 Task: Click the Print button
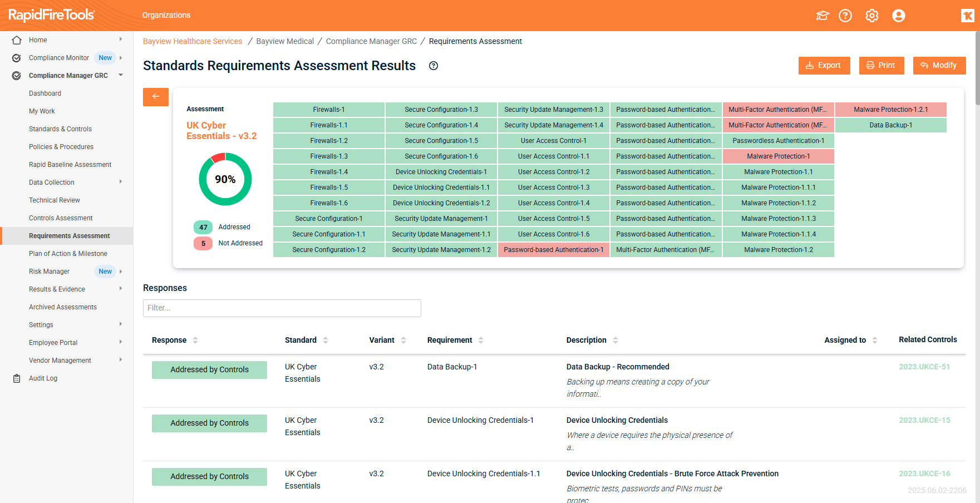[881, 66]
